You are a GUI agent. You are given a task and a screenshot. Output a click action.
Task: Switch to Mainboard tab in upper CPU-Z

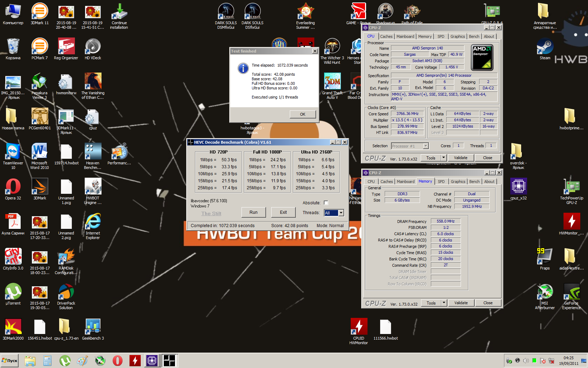(405, 36)
